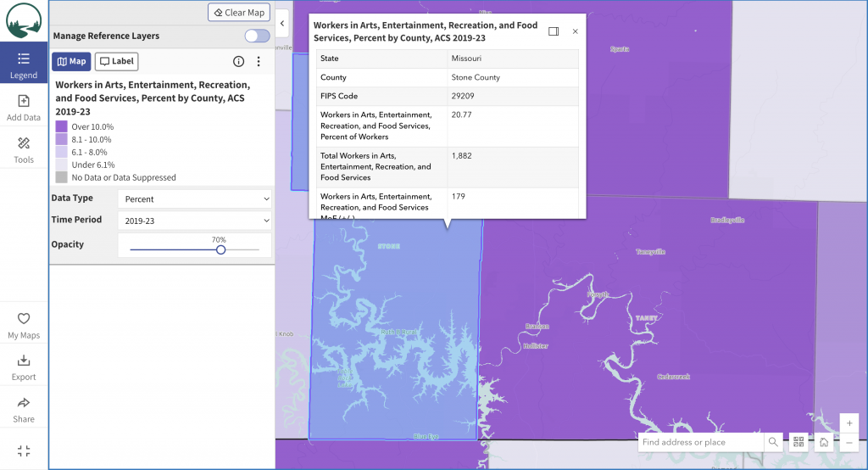Click the percent value 20.77

[462, 115]
